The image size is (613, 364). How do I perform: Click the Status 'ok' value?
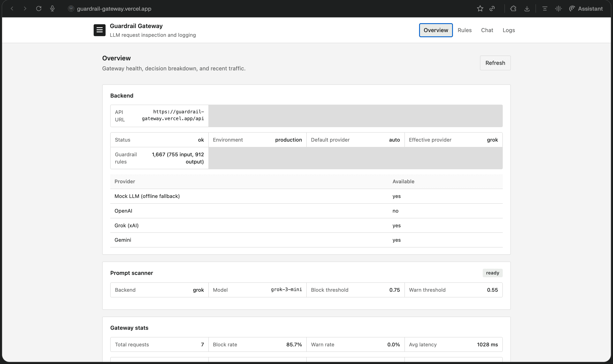201,140
